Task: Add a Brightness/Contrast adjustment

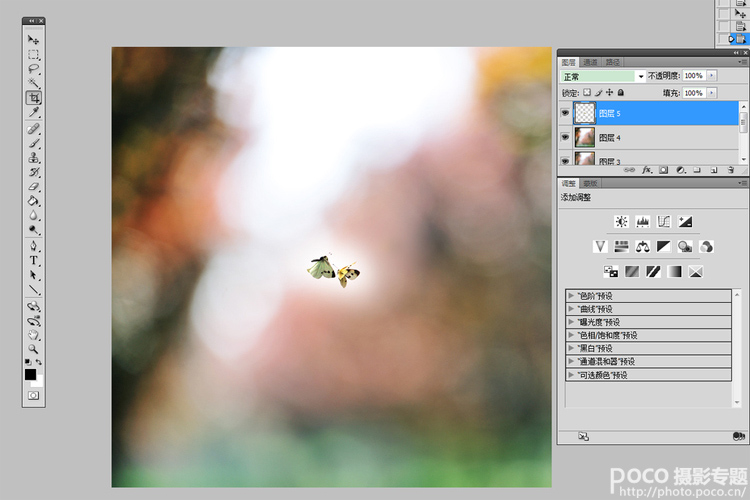Action: pyautogui.click(x=621, y=222)
